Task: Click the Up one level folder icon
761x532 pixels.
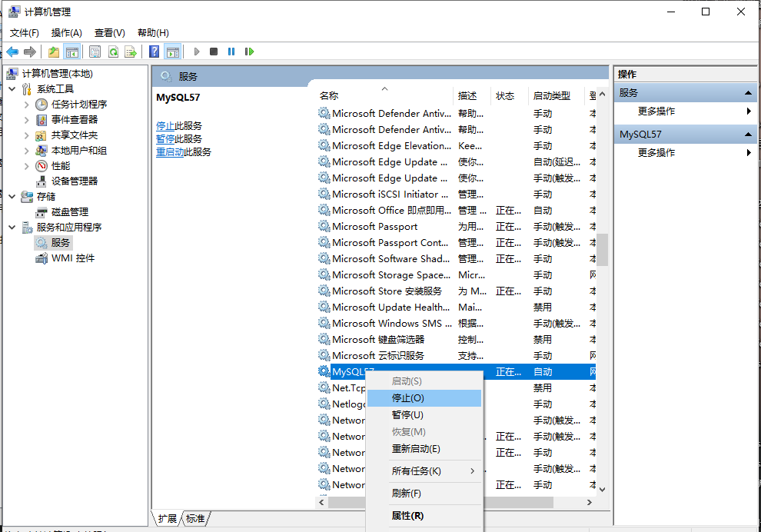Action: click(53, 52)
